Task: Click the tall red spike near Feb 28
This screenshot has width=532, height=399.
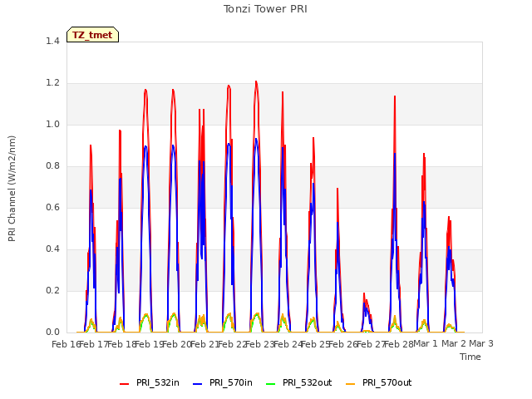Action: click(x=395, y=97)
